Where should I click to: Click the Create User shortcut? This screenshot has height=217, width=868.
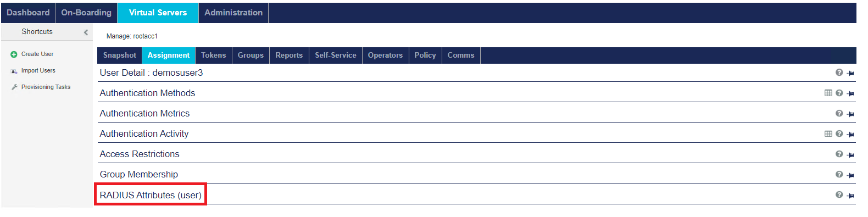(37, 54)
